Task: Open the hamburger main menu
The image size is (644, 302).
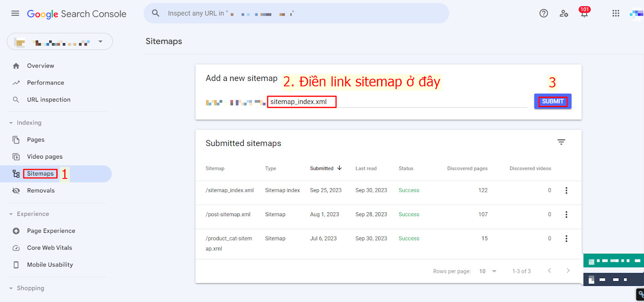Action: click(15, 13)
